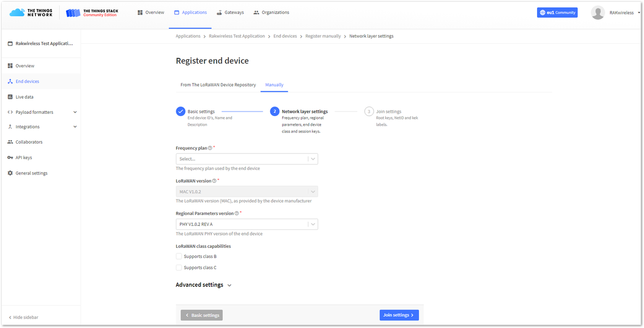The width and height of the screenshot is (644, 328).
Task: Proceed with Join settings button
Action: point(399,315)
